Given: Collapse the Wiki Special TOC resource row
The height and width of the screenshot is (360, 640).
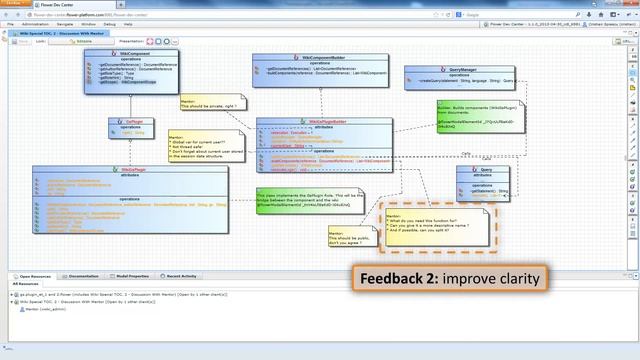Looking at the screenshot, I should pos(12,302).
